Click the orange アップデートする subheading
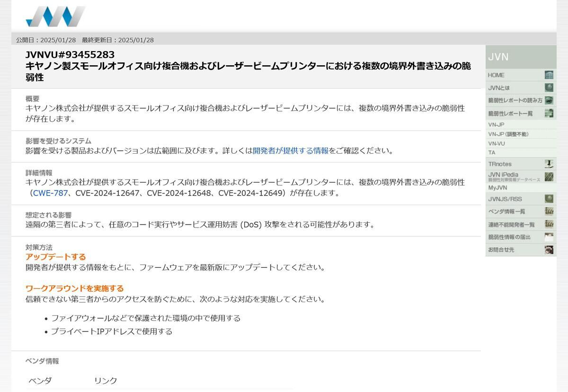 pyautogui.click(x=56, y=257)
